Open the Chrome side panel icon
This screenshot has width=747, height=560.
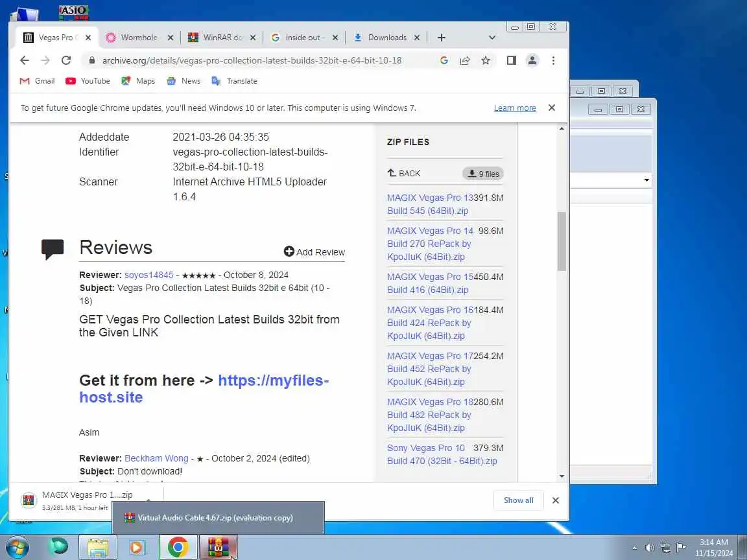511,60
